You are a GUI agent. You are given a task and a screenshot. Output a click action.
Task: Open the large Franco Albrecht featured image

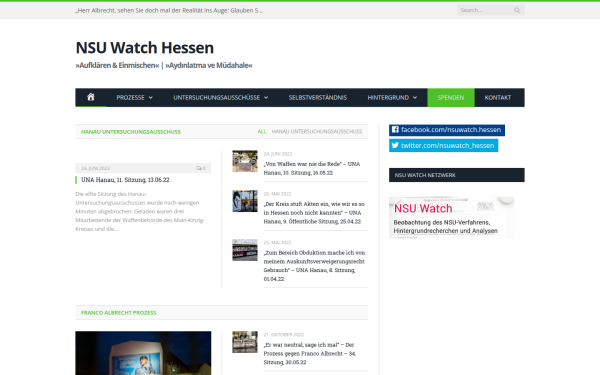pyautogui.click(x=143, y=353)
